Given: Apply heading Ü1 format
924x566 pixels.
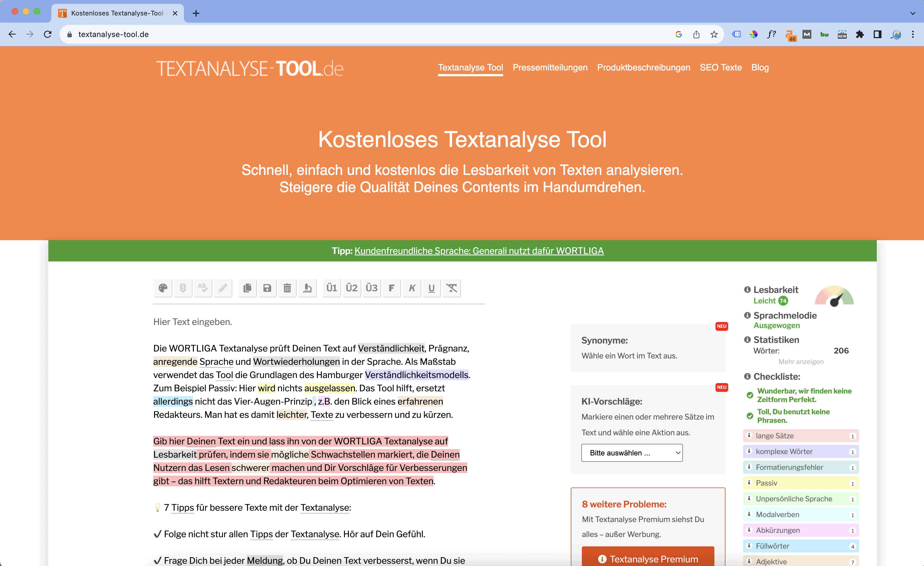Looking at the screenshot, I should pyautogui.click(x=332, y=288).
